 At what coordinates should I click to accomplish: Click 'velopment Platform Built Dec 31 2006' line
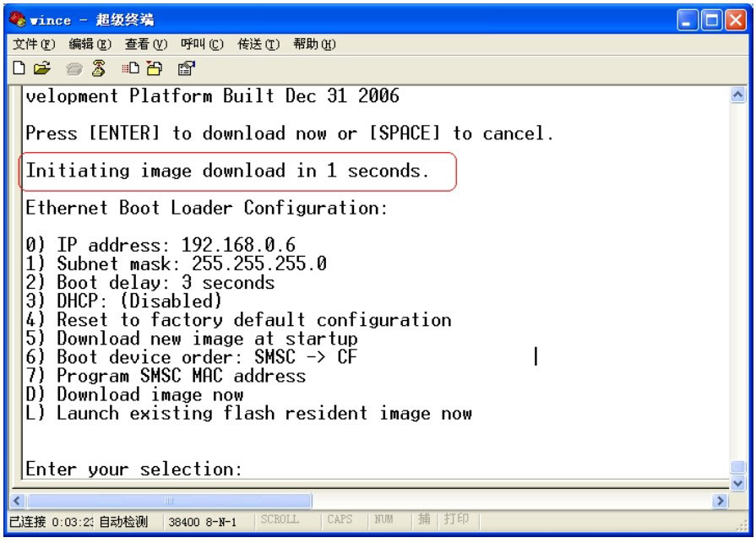point(212,96)
